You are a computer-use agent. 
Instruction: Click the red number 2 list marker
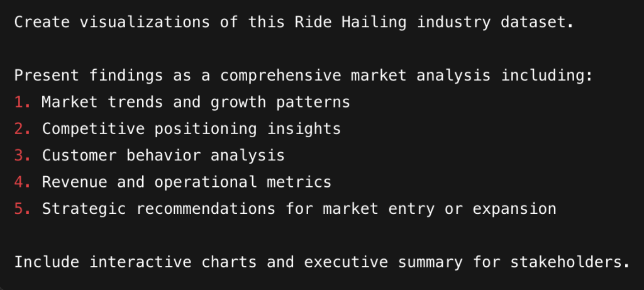coord(23,128)
